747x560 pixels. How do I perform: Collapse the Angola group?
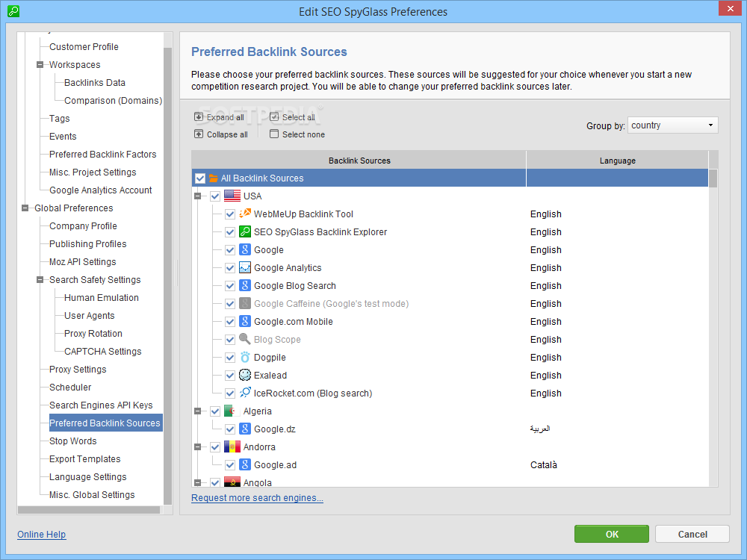(198, 482)
